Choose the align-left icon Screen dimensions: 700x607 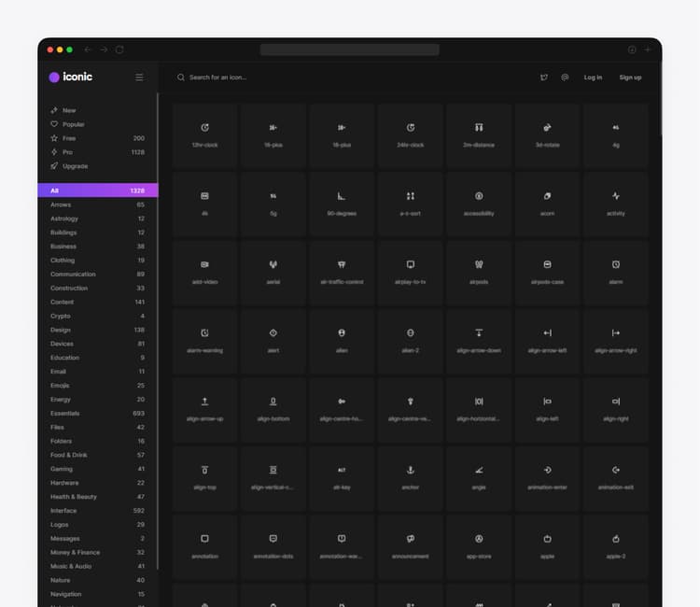click(547, 410)
